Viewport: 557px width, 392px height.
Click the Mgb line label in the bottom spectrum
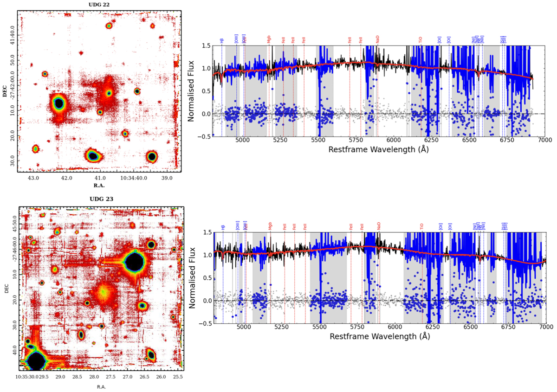tap(270, 227)
